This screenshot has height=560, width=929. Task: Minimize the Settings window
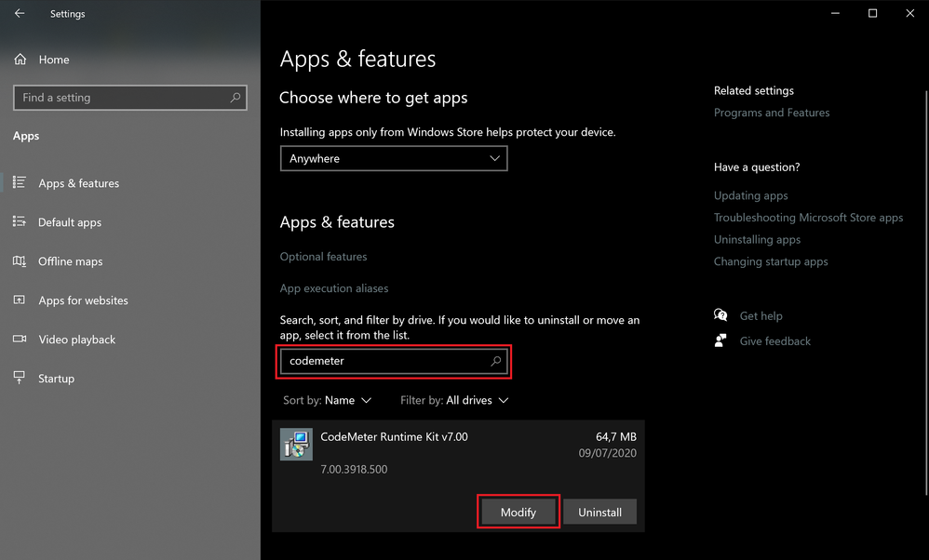point(835,13)
